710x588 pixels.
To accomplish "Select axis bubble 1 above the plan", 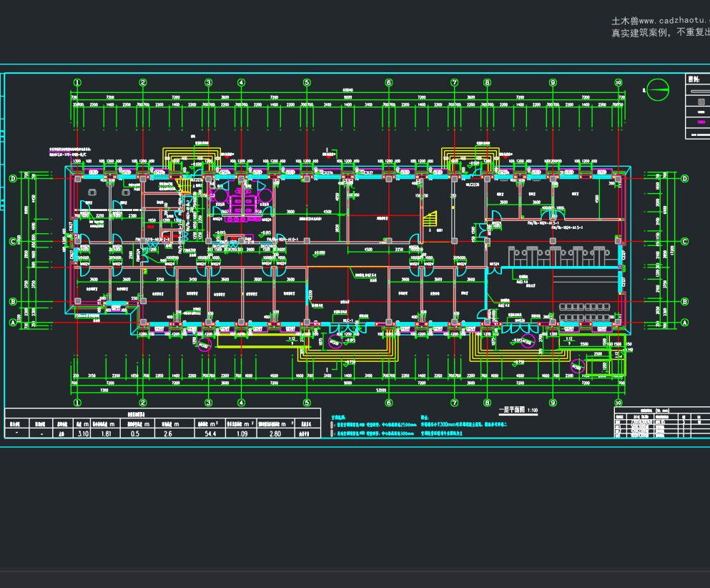I will [x=77, y=82].
